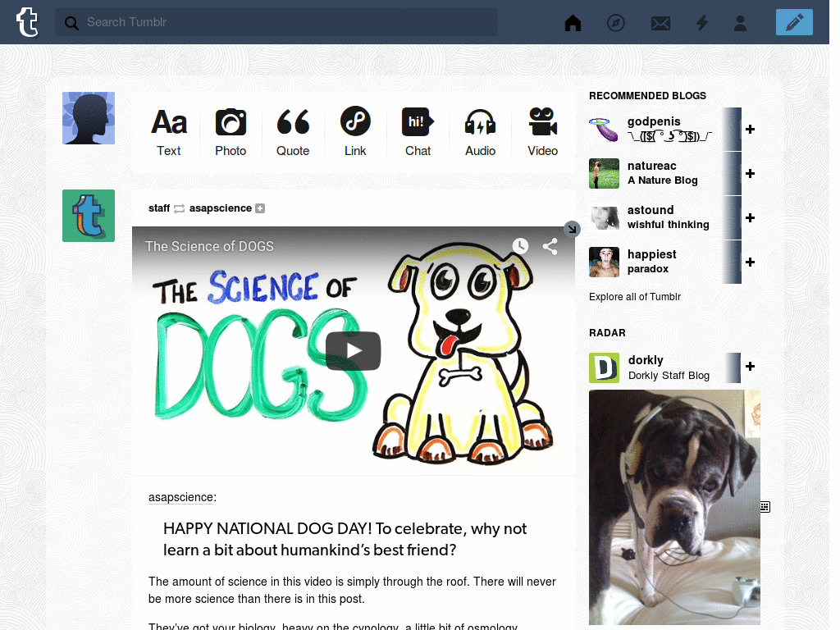This screenshot has height=630, width=840.
Task: Open astound wishful thinking blog
Action: (668, 217)
